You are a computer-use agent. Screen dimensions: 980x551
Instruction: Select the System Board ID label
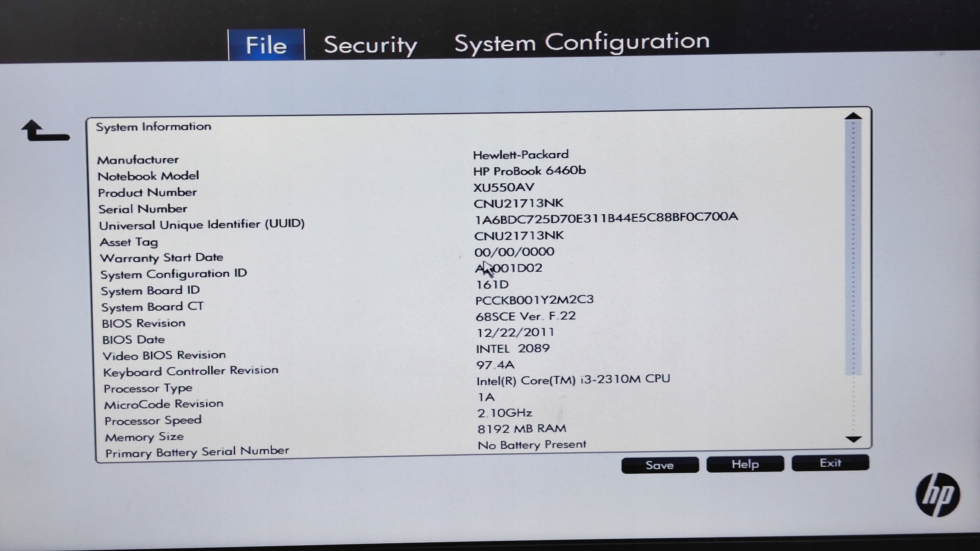point(150,291)
